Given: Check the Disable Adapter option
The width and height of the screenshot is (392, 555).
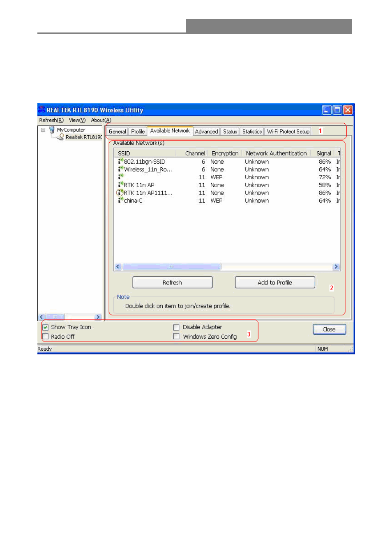Looking at the screenshot, I should tap(176, 327).
